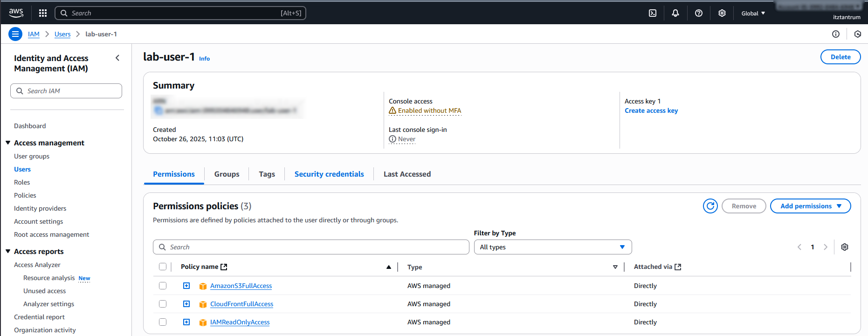This screenshot has height=336, width=868.
Task: Open the Info link beside lab-user-1
Action: 204,59
